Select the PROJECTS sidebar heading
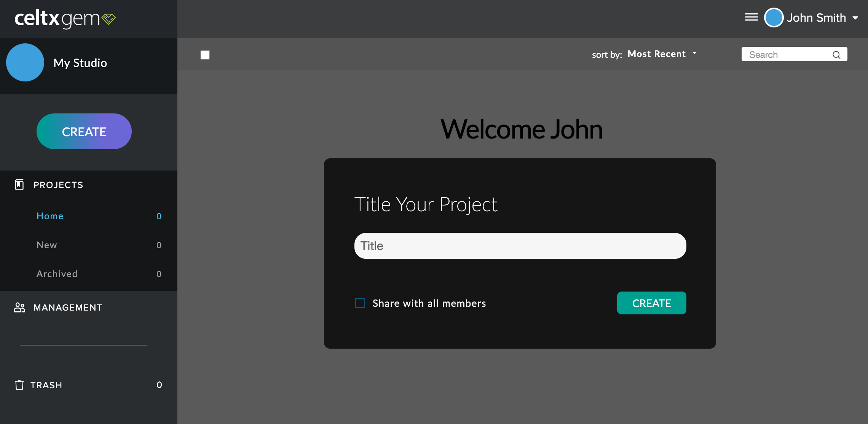Viewport: 868px width, 424px height. 58,185
